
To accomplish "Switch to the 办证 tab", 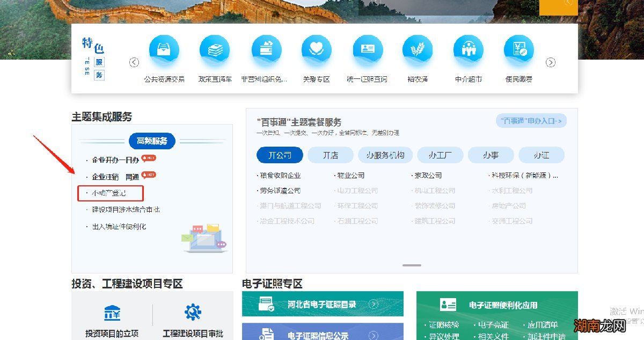I will point(542,155).
